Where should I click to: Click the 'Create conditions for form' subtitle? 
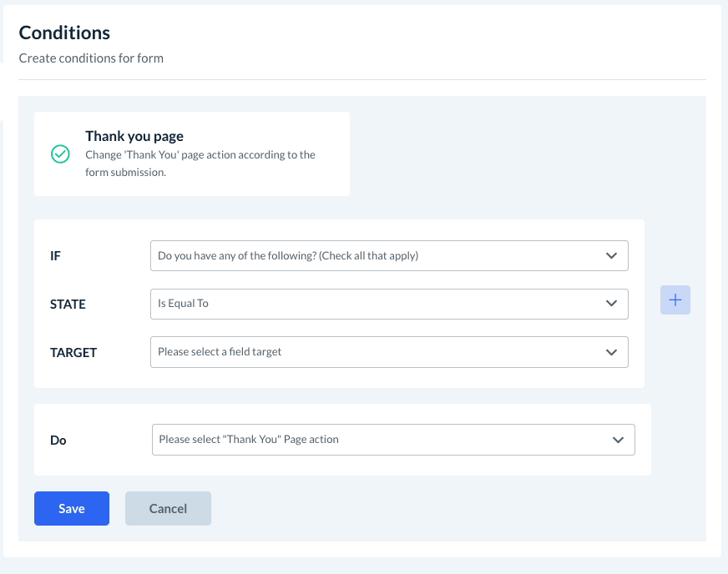coord(91,58)
